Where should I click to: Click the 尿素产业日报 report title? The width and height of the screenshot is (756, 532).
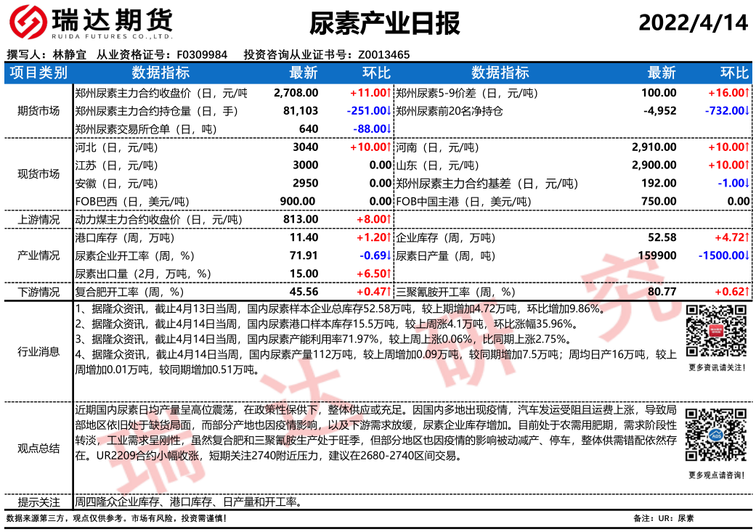point(385,24)
